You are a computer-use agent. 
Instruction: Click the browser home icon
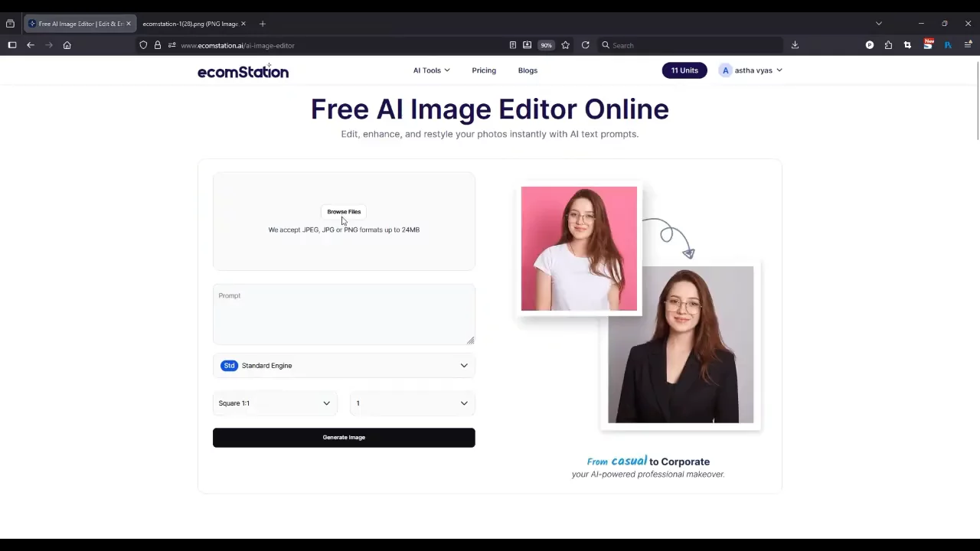point(67,45)
